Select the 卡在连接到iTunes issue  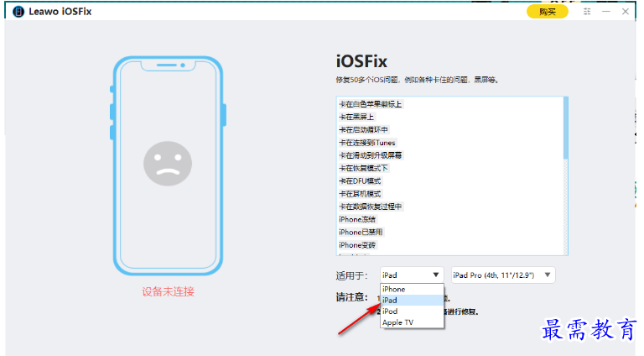tap(367, 143)
